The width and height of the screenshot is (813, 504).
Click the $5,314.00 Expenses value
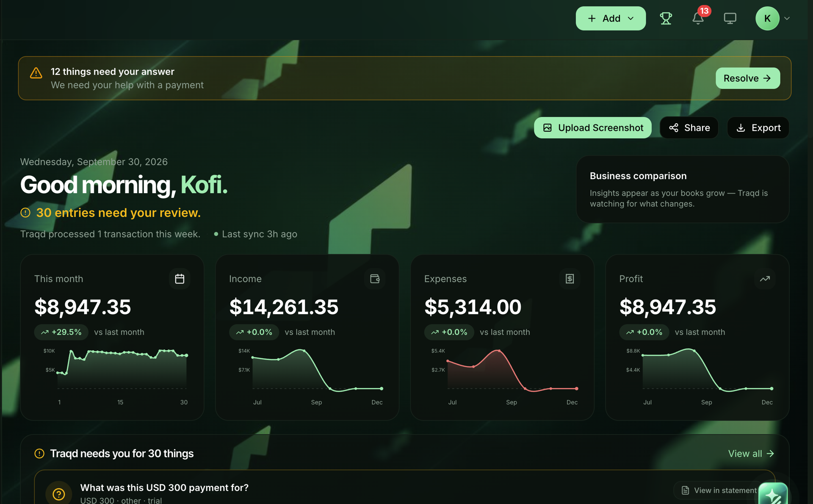[x=473, y=307]
